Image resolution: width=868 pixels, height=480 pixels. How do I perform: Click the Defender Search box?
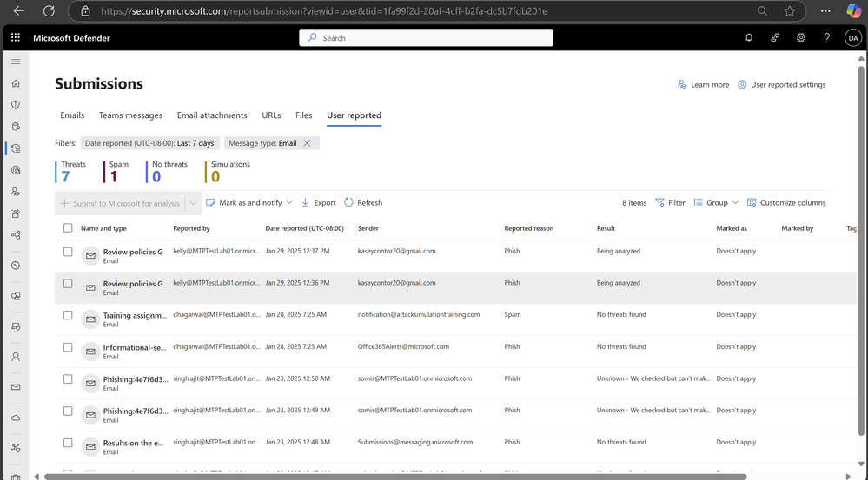click(x=427, y=37)
